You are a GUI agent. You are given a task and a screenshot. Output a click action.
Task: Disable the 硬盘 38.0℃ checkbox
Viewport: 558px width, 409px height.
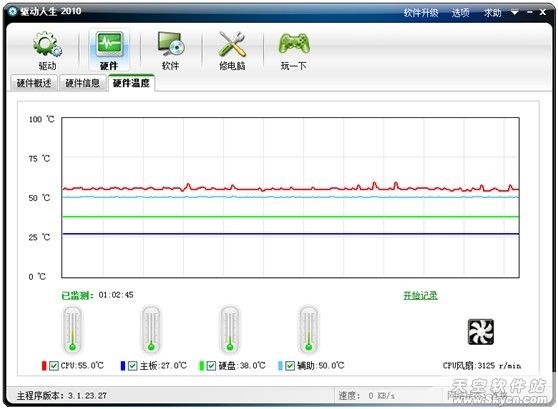[x=211, y=366]
